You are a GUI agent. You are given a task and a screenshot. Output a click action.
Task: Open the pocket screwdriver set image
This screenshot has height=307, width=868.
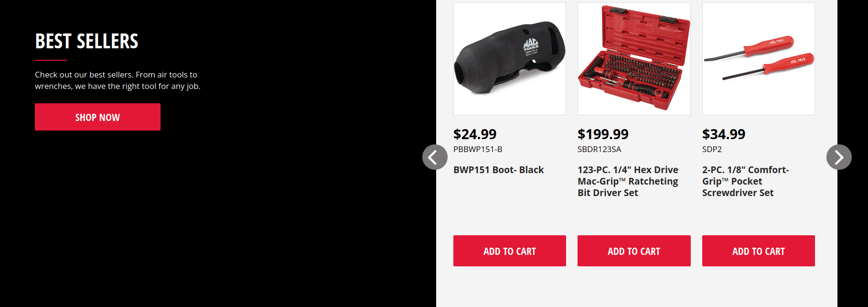tap(758, 59)
